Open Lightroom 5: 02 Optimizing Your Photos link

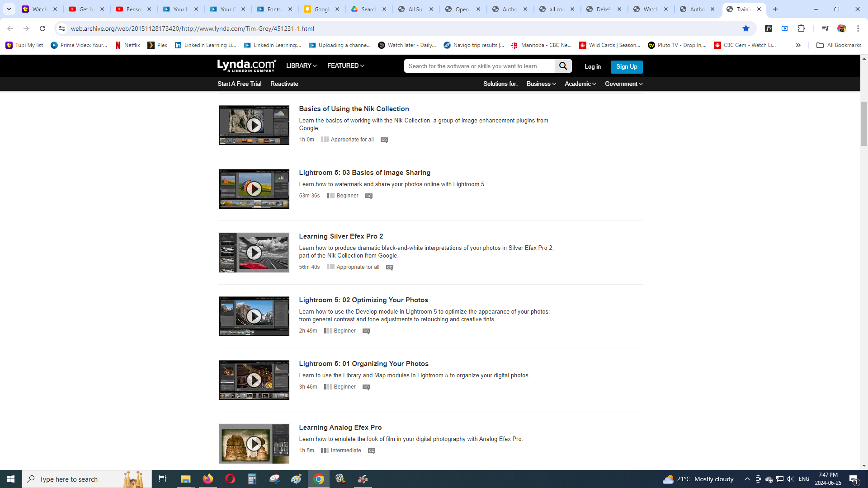[363, 300]
